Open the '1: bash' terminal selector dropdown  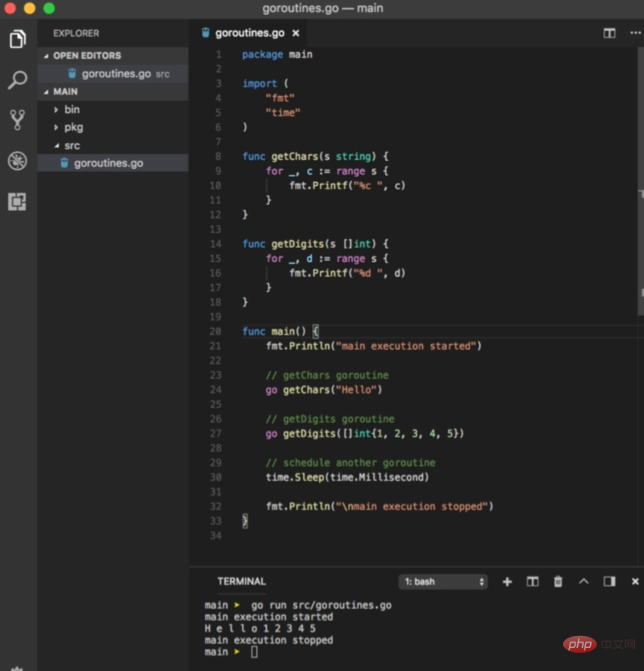point(444,582)
